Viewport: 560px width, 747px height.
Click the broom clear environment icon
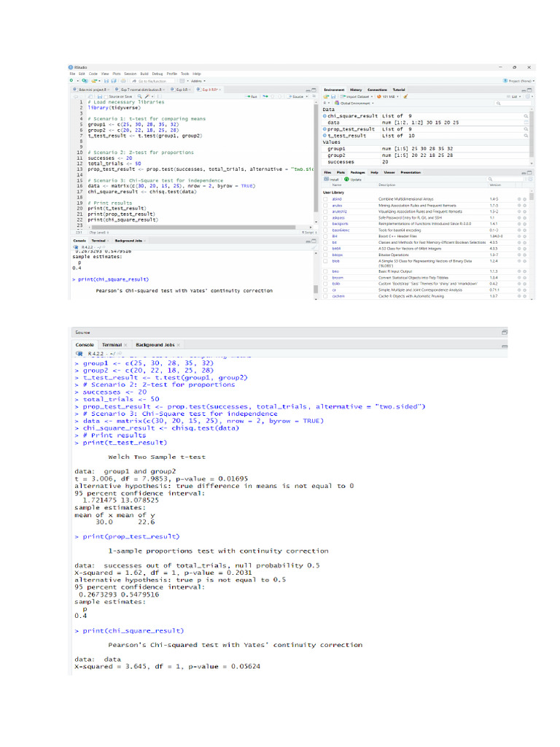(405, 96)
